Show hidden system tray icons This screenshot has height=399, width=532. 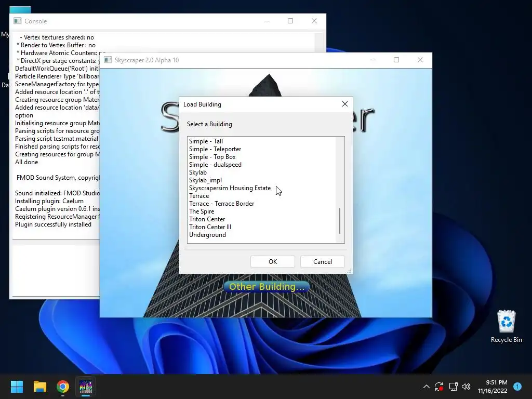(x=427, y=387)
